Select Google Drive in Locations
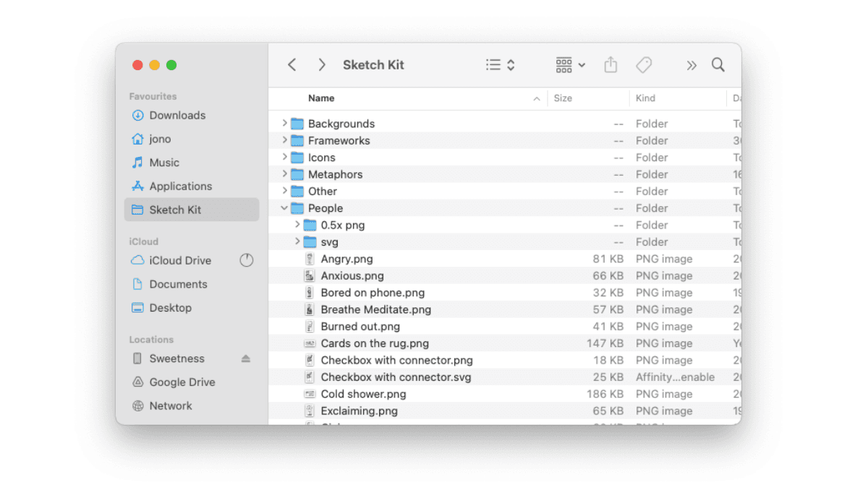 (x=182, y=382)
